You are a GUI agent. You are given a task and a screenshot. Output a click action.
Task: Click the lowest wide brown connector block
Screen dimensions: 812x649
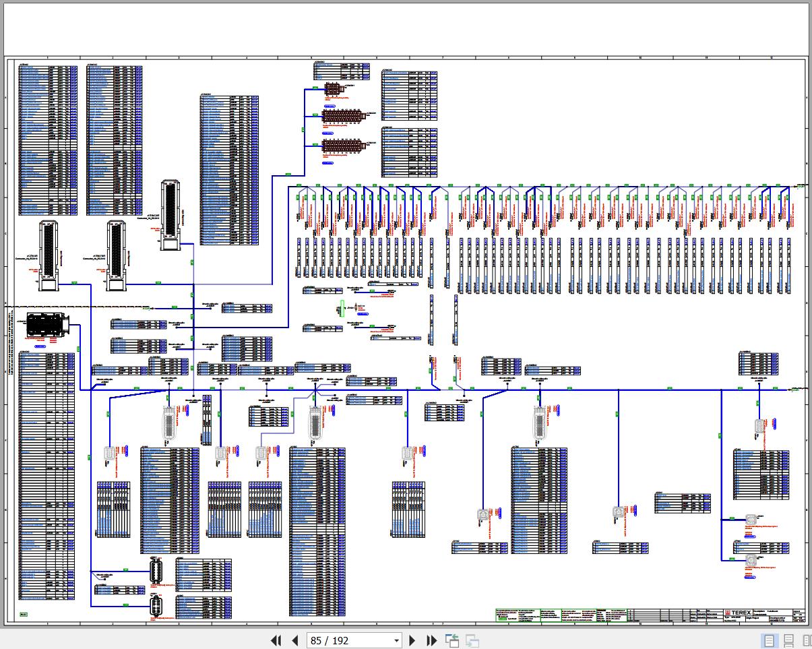coord(343,144)
